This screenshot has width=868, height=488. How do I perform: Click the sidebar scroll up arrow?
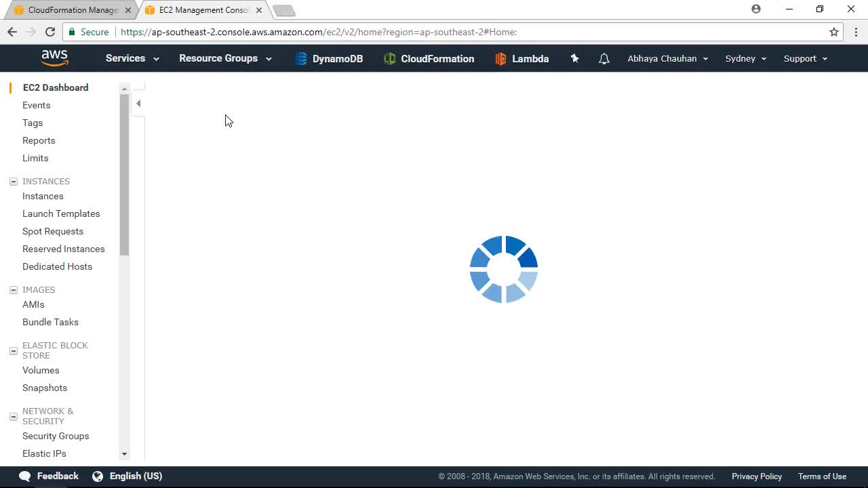click(x=124, y=89)
